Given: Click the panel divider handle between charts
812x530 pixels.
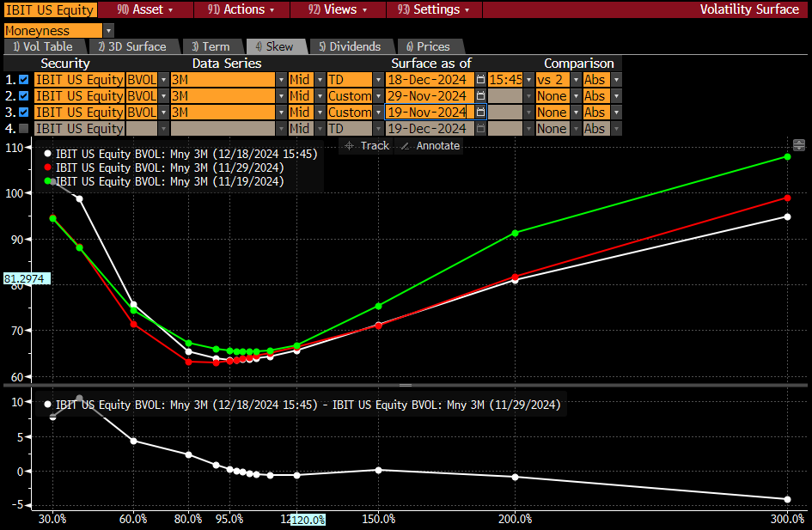Looking at the screenshot, I should (x=406, y=385).
